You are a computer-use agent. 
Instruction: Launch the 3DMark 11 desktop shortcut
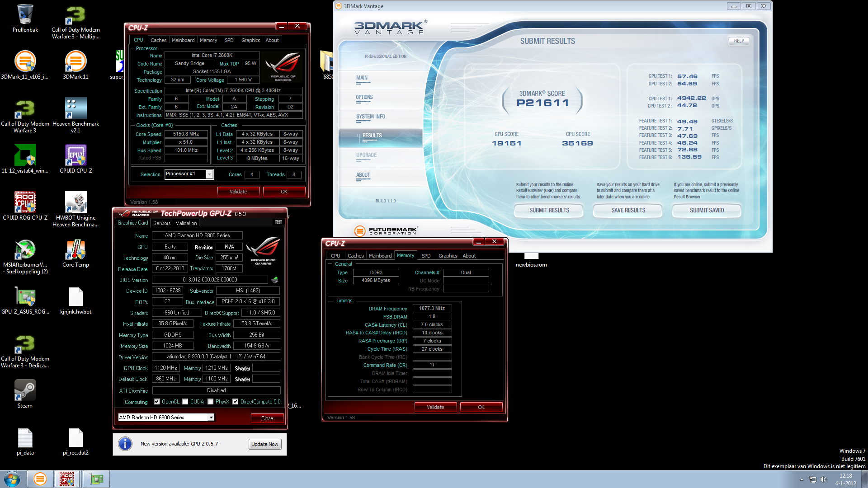75,65
